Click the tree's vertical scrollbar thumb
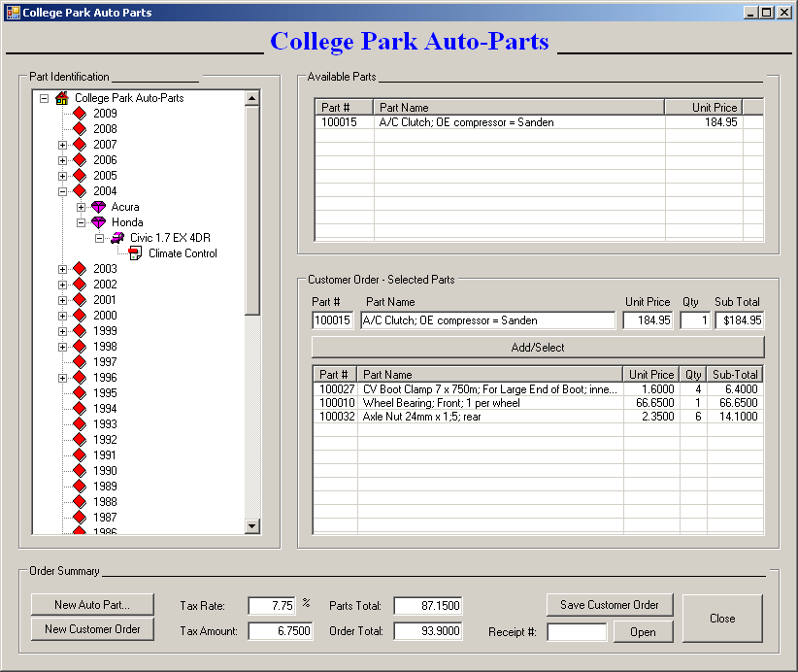This screenshot has height=672, width=798. click(x=252, y=211)
